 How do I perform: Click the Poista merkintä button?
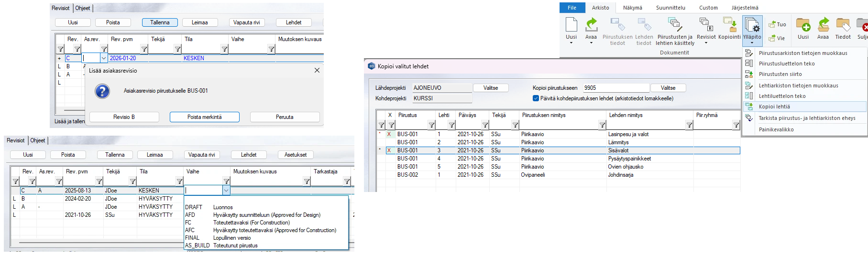coord(204,117)
